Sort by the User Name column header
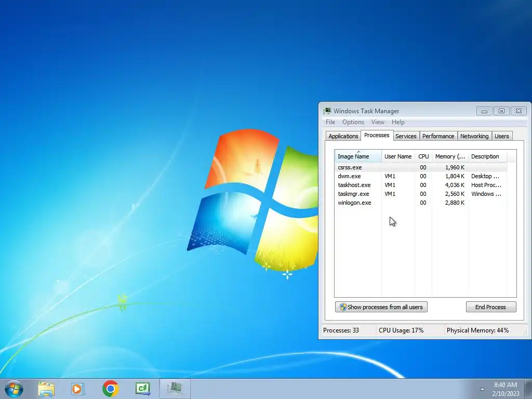Viewport: 532px width, 399px height. [x=398, y=156]
